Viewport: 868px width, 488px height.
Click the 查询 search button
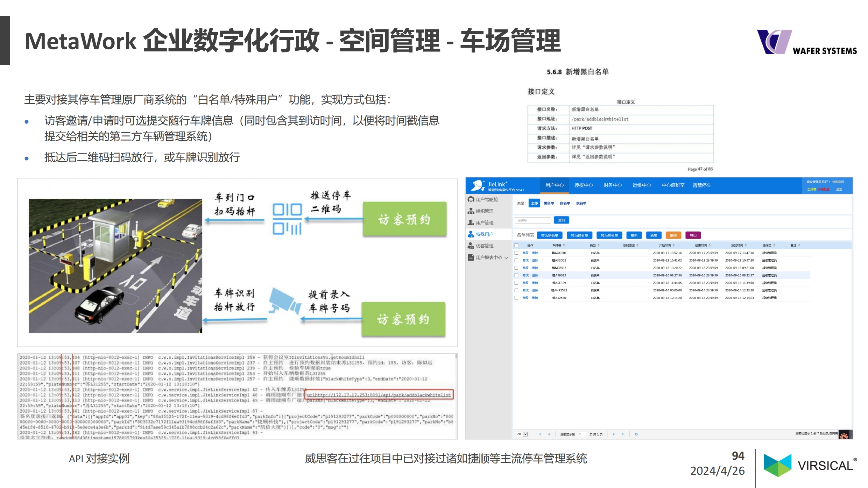[562, 220]
